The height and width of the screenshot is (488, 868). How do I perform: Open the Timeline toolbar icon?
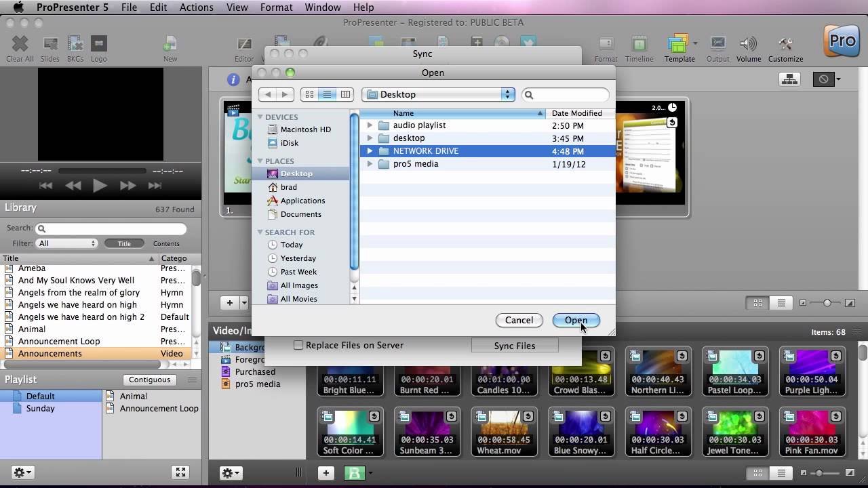click(x=639, y=45)
